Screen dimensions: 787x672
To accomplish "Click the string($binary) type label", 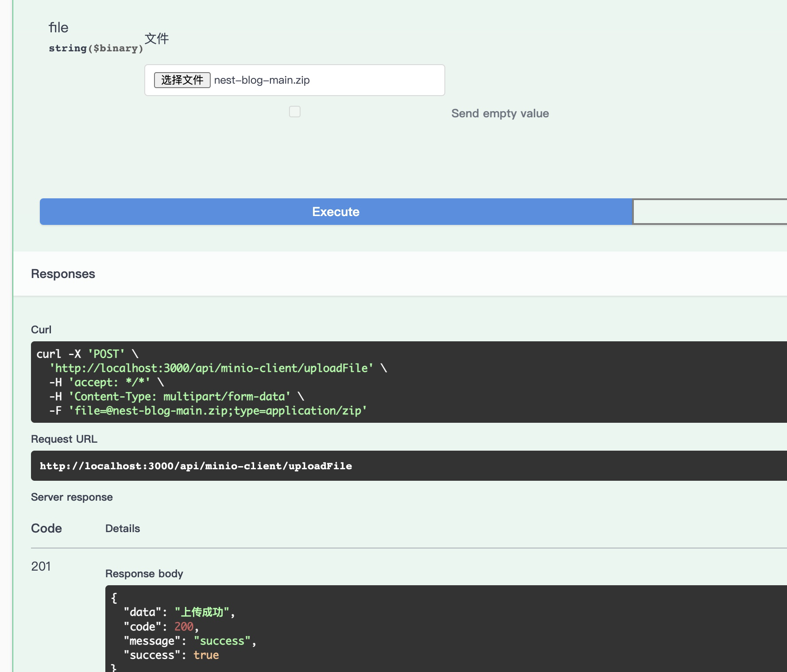I will pos(96,48).
